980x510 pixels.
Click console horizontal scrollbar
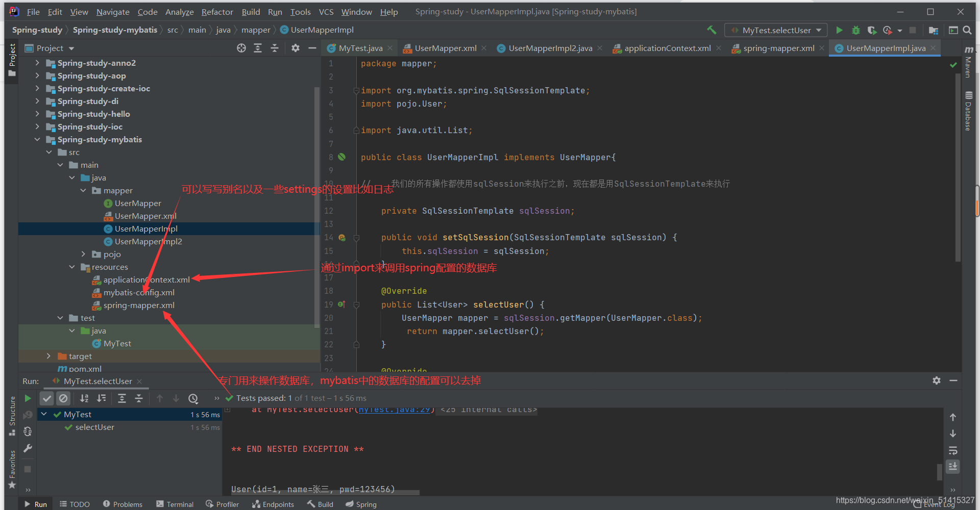(325, 493)
